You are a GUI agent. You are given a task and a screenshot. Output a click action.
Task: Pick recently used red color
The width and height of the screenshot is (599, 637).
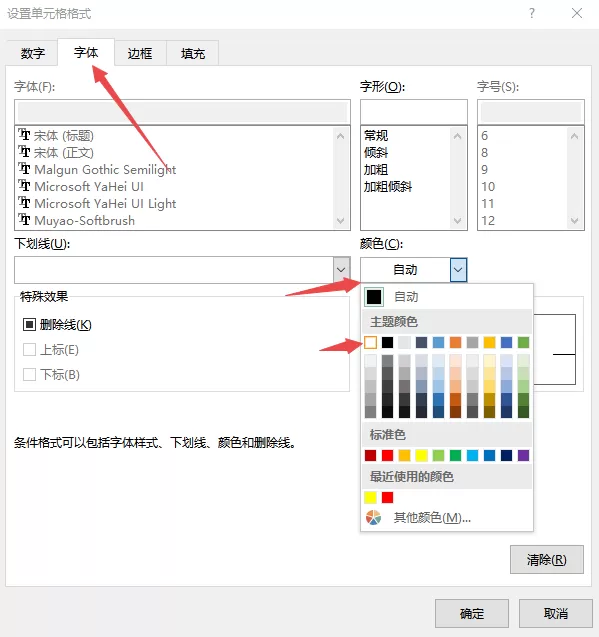tap(388, 497)
